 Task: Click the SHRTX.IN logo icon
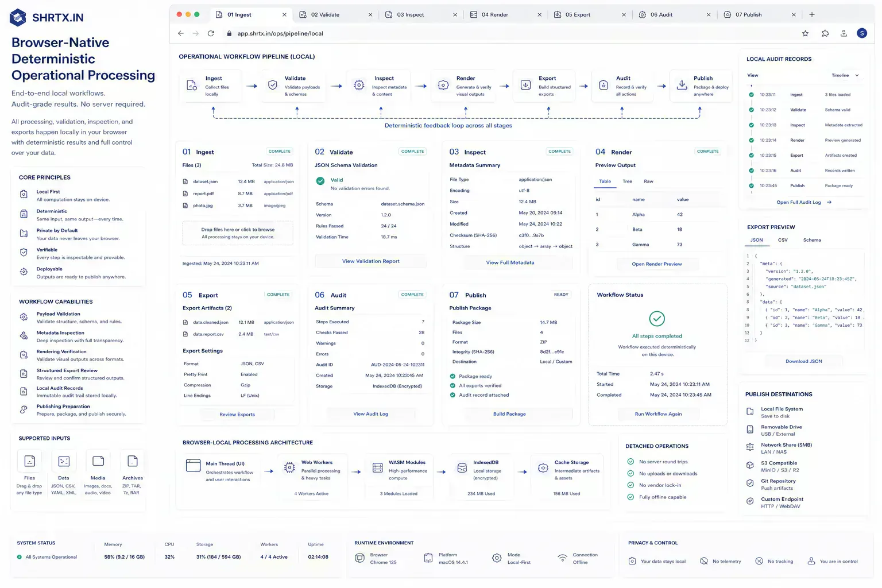pyautogui.click(x=18, y=17)
